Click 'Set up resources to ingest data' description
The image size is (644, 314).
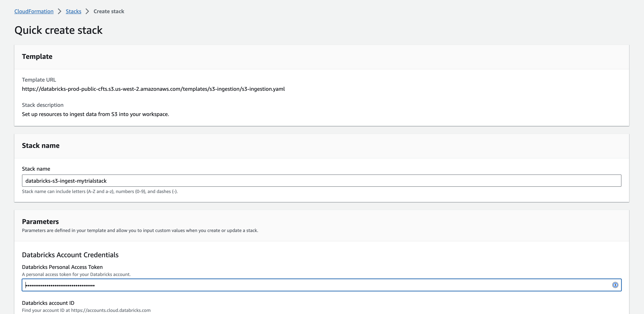95,114
